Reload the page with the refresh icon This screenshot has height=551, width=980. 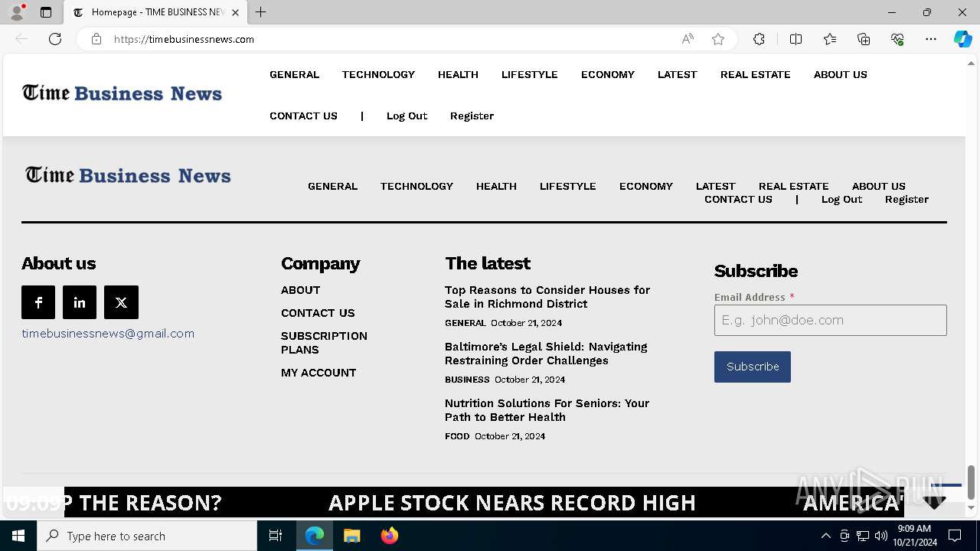55,39
